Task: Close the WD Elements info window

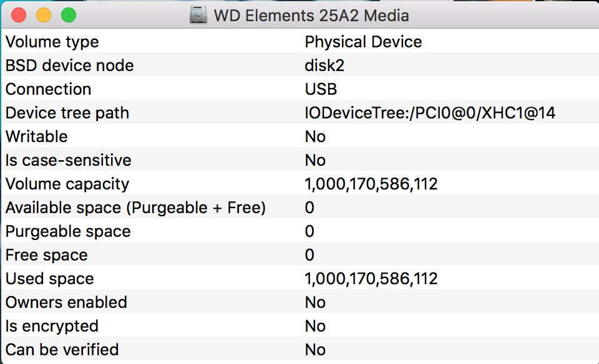Action: coord(19,15)
